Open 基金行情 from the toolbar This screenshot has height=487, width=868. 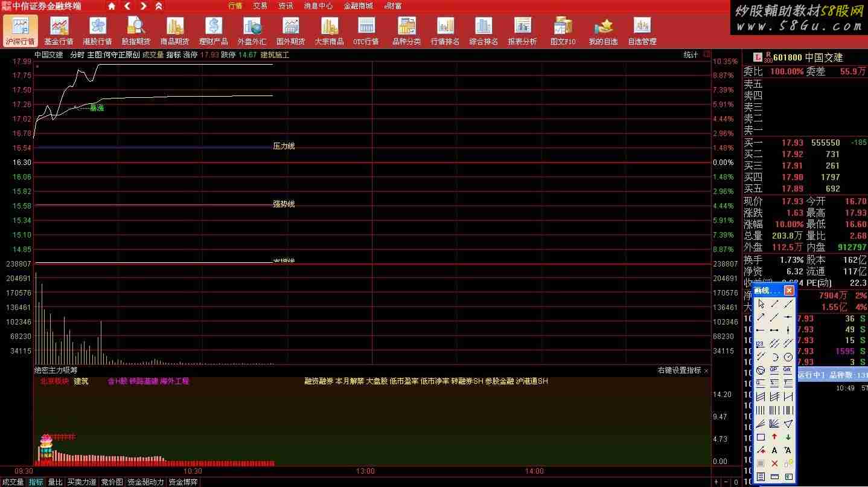[x=59, y=31]
